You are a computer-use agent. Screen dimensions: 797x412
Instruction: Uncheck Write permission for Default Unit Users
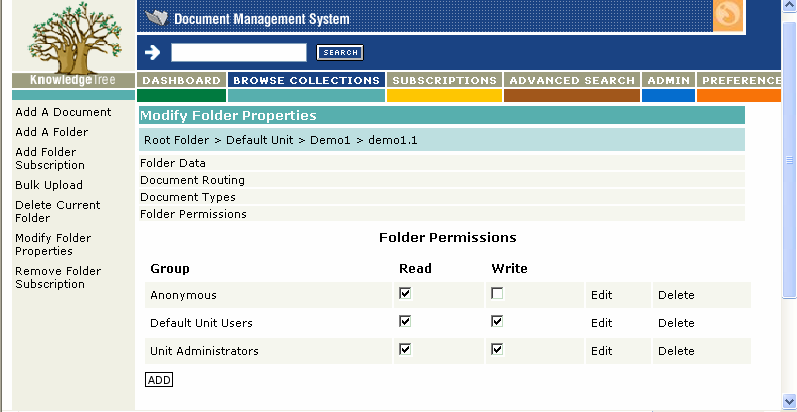(497, 322)
